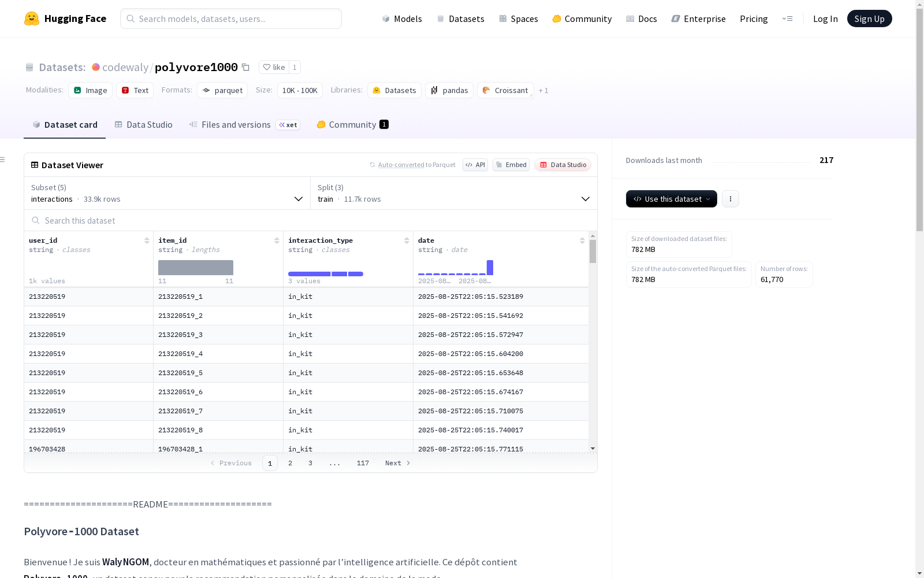Image resolution: width=924 pixels, height=578 pixels.
Task: Click the like count 1 badge
Action: (x=295, y=67)
